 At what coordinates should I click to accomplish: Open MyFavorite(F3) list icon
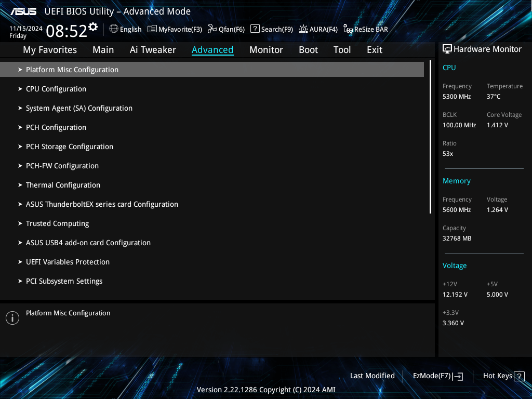152,29
